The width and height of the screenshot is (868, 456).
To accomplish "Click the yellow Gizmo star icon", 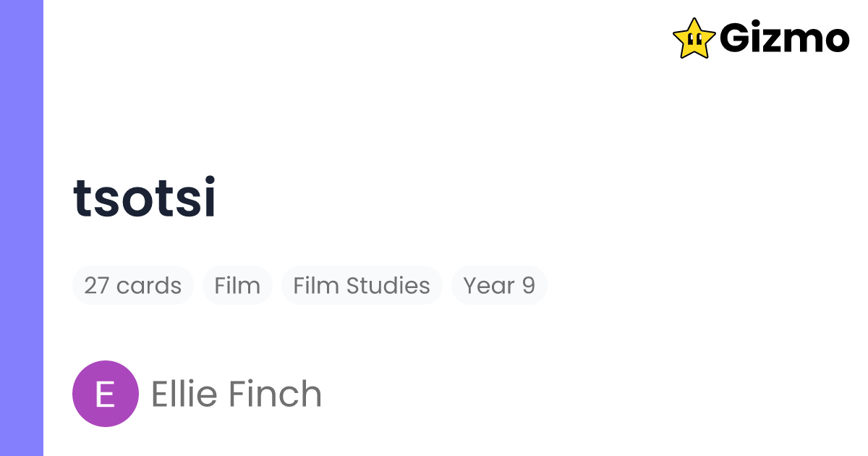I will coord(694,38).
